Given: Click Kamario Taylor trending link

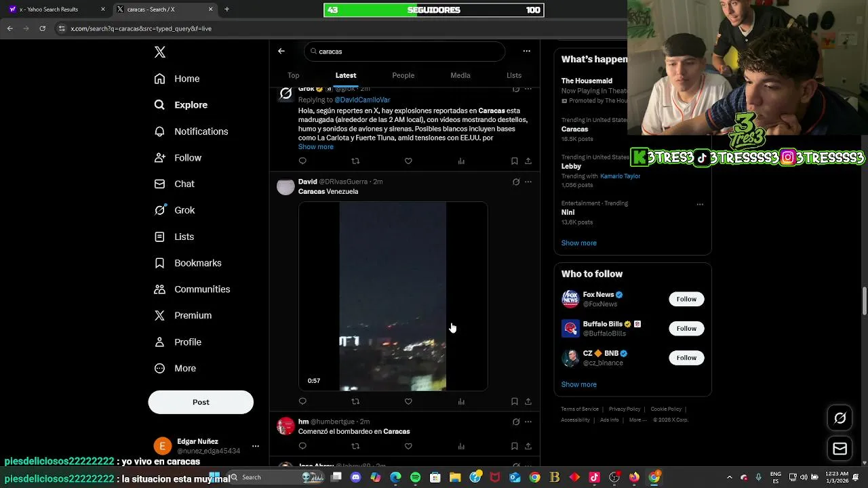Looking at the screenshot, I should pos(620,176).
